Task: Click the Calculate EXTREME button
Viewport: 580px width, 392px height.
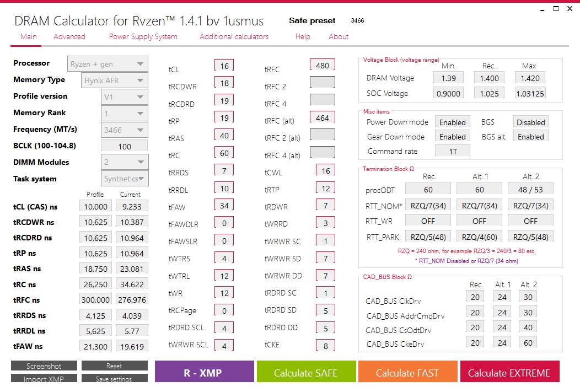Action: 509,373
